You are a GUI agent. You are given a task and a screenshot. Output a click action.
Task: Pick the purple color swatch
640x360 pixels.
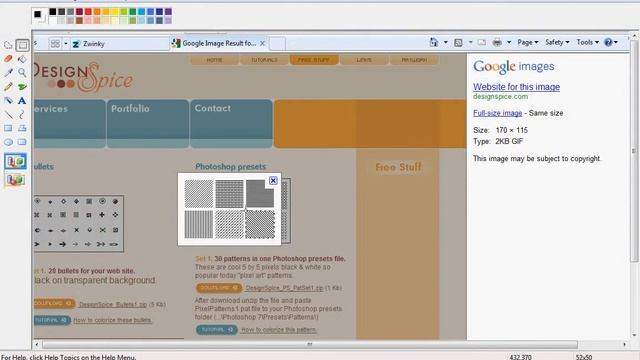click(x=168, y=12)
